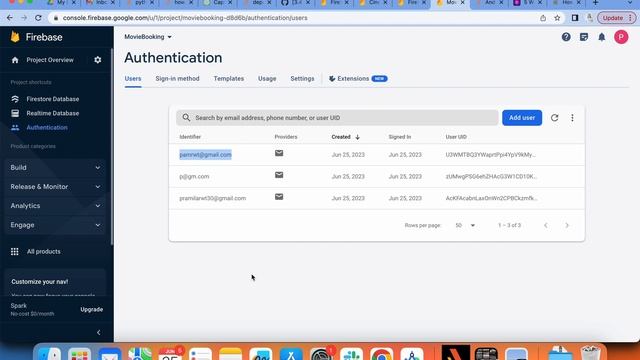
Task: Open Firestore Database shortcut
Action: (x=53, y=99)
